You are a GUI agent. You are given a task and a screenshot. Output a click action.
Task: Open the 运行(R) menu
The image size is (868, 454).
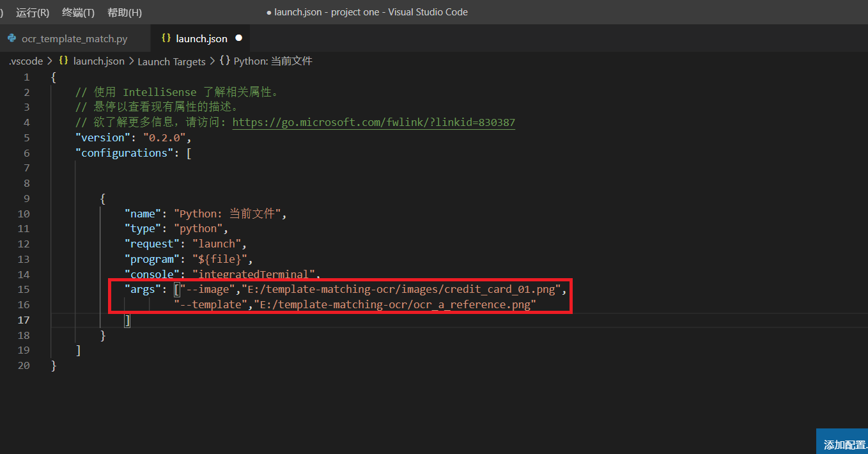click(31, 12)
